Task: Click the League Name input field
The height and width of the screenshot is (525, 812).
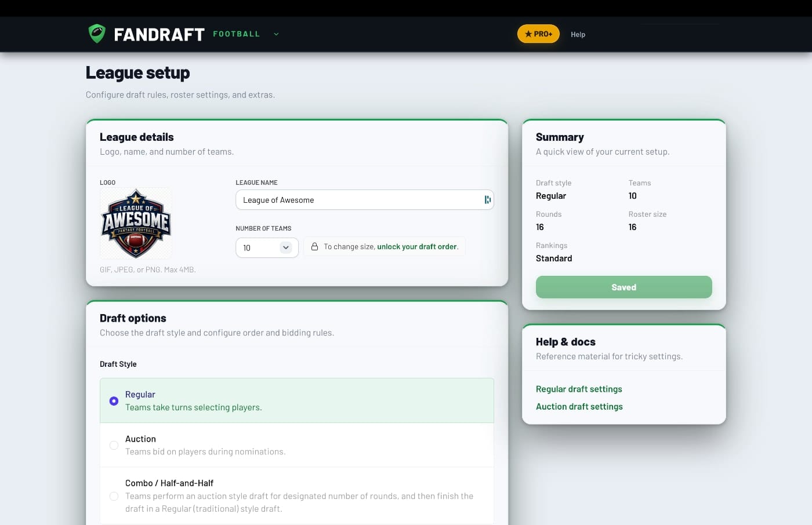Action: click(x=364, y=200)
